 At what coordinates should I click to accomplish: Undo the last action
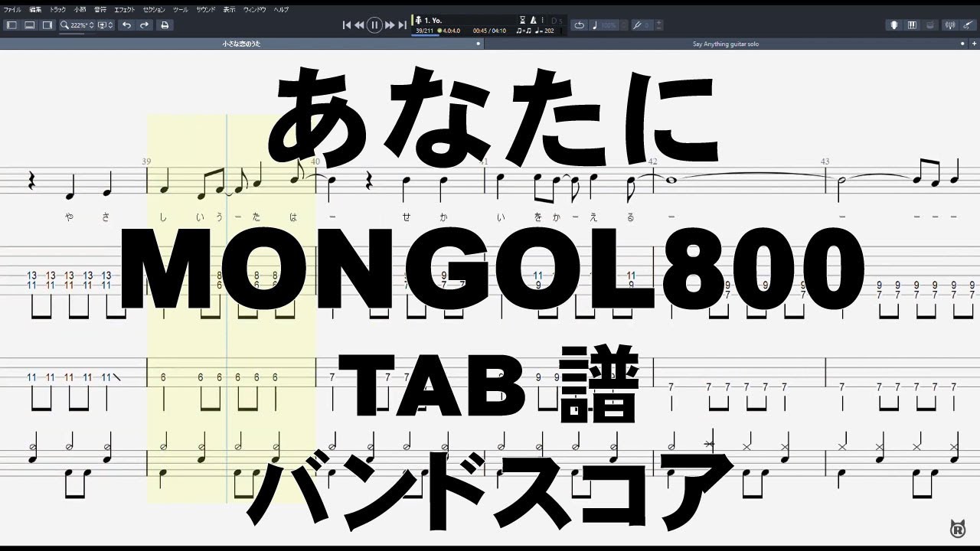pyautogui.click(x=126, y=25)
